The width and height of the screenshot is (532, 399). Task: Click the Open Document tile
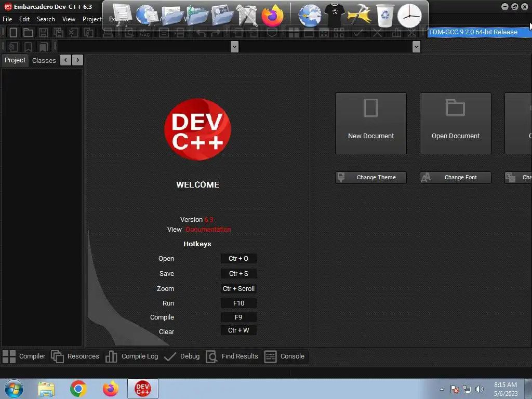click(456, 124)
